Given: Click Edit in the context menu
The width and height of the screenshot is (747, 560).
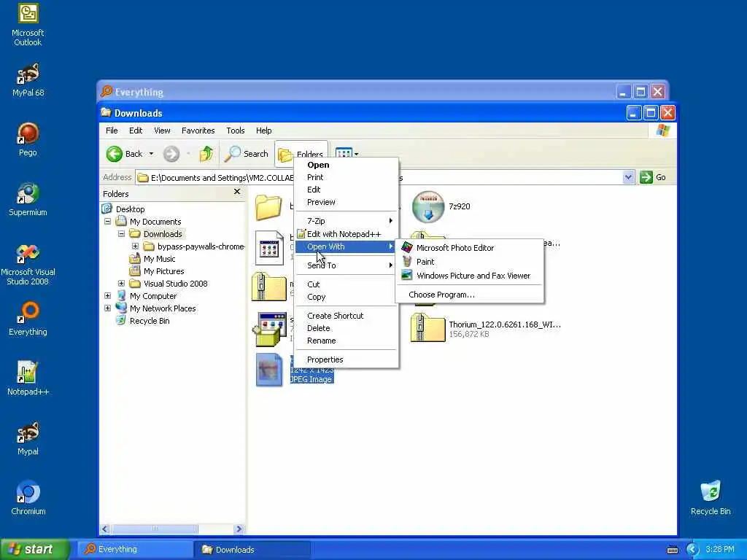Looking at the screenshot, I should [x=347, y=190].
